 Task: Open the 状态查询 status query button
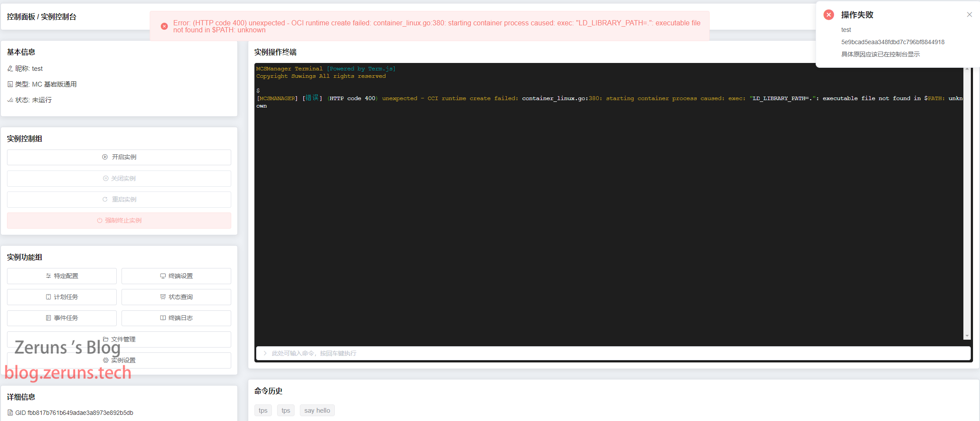(176, 297)
